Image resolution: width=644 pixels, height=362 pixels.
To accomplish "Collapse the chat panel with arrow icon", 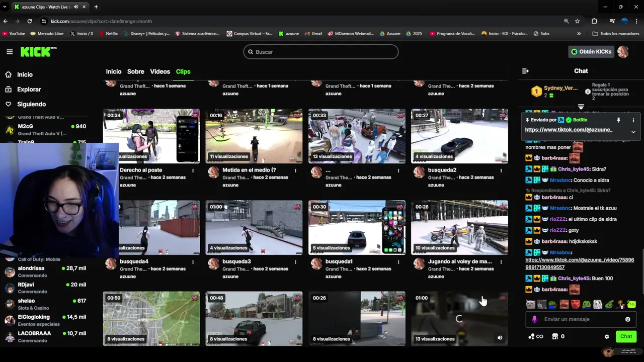I will 525,71.
